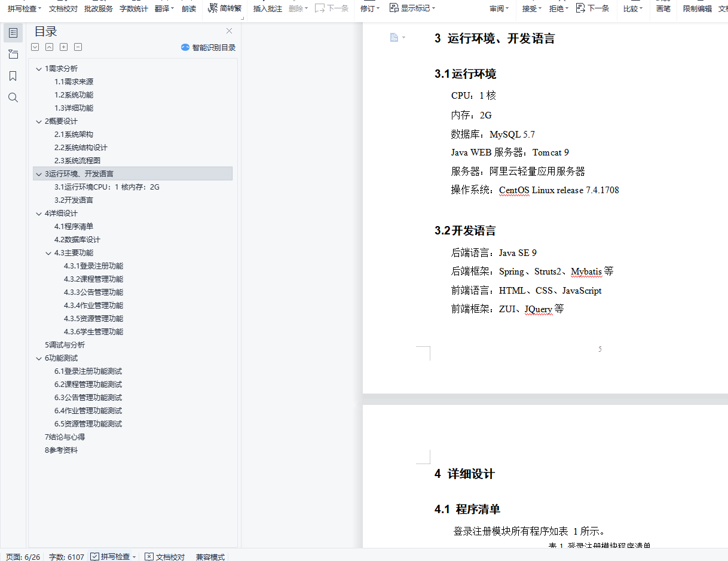
Task: Open the 拼写检查 dropdown in the toolbar
Action: [25, 9]
